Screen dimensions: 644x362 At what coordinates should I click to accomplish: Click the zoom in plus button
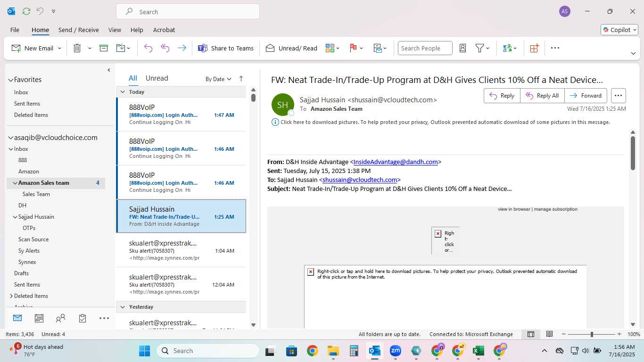tap(619, 334)
